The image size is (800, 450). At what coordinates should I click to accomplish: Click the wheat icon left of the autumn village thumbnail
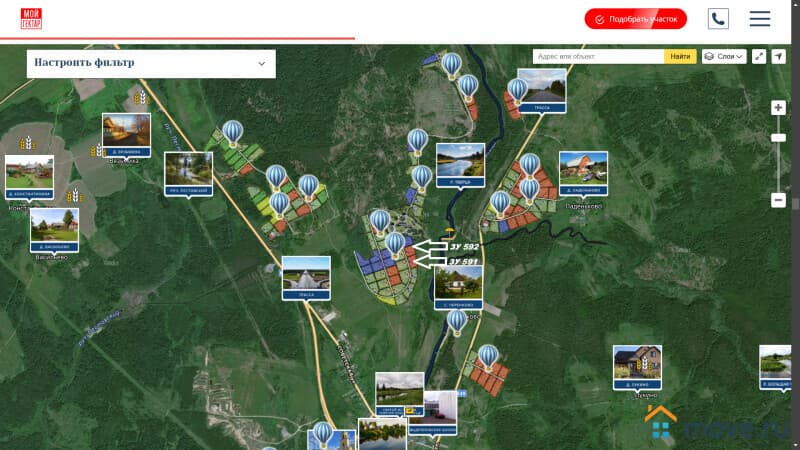[x=97, y=151]
